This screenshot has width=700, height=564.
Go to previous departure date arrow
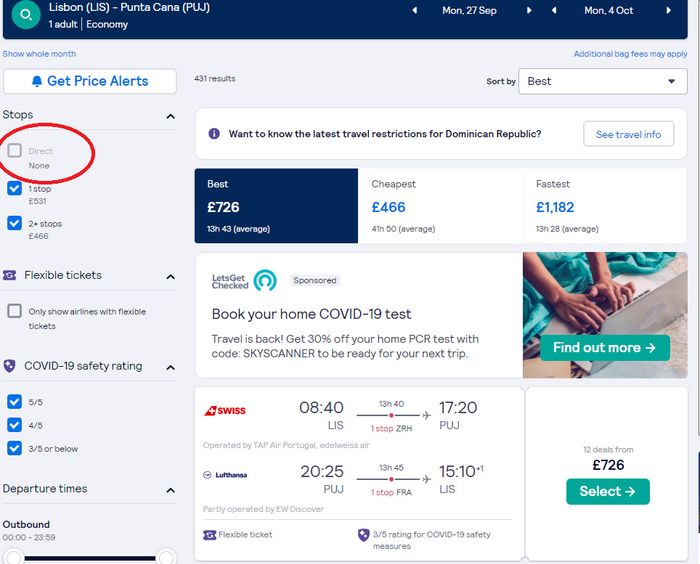414,11
